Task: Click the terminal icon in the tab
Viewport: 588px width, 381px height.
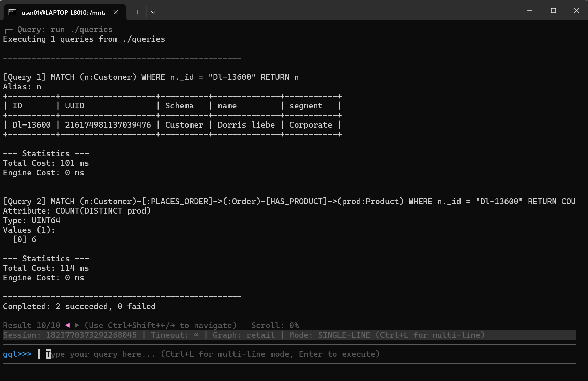Action: tap(12, 12)
